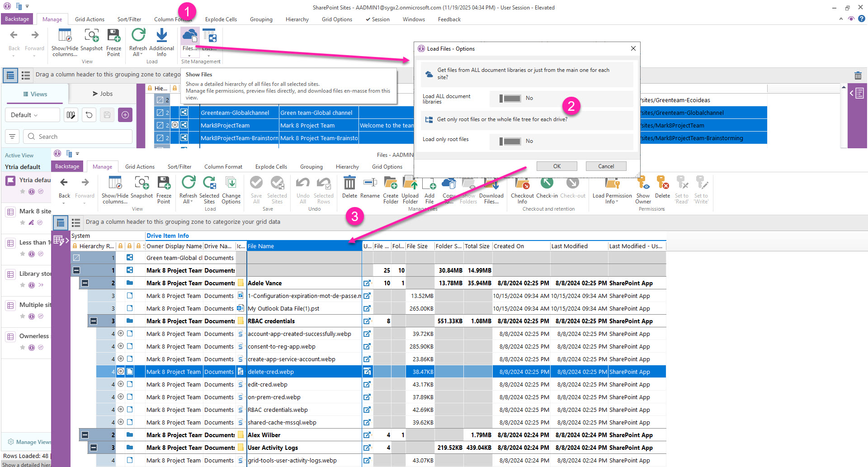Collapse the Adele Vance folder row

pos(85,283)
